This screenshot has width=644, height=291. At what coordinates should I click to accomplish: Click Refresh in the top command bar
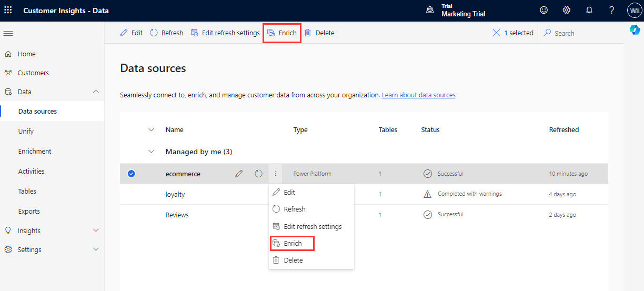pyautogui.click(x=166, y=33)
